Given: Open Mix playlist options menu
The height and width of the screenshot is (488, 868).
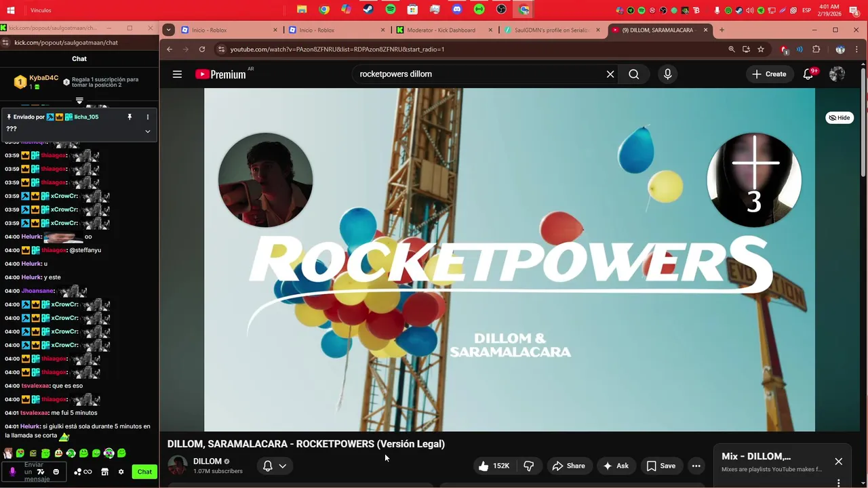Looking at the screenshot, I should pyautogui.click(x=839, y=483).
